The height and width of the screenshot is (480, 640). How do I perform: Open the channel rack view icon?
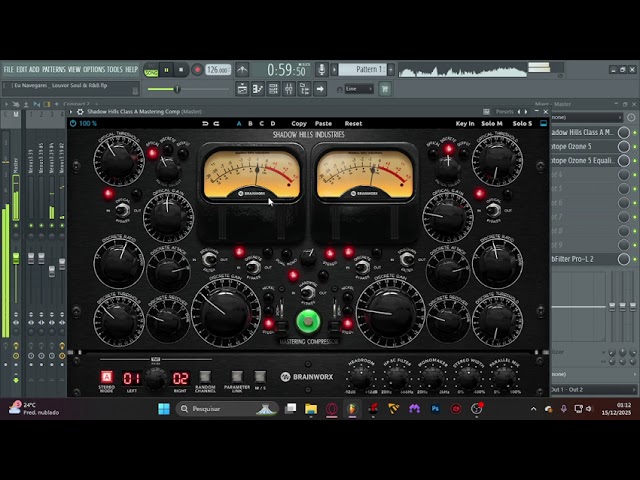coord(273,89)
